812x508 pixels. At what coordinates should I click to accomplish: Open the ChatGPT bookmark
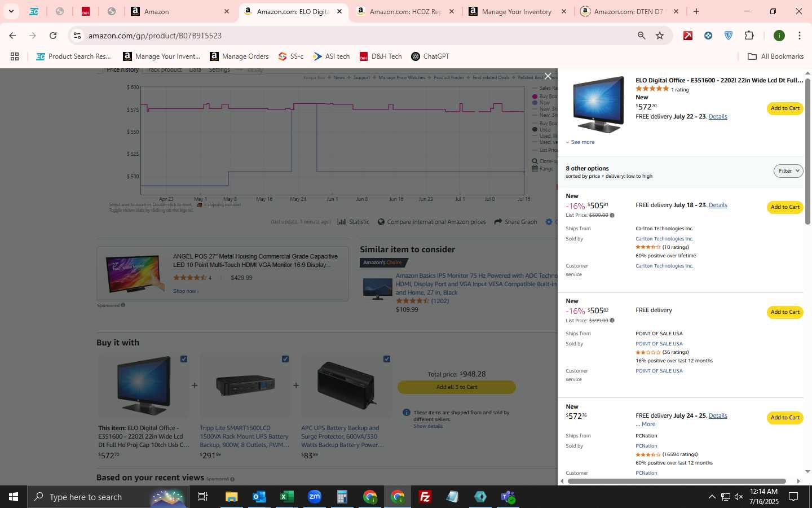430,56
